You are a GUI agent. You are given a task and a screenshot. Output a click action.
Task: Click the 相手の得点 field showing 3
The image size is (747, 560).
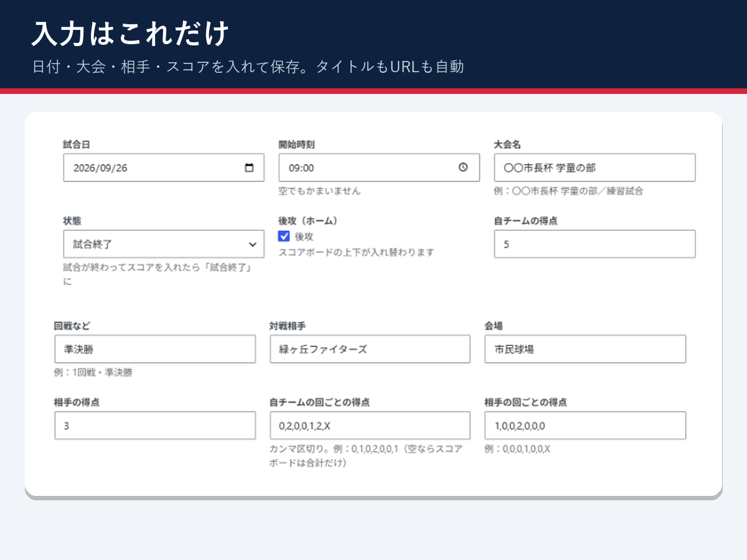click(x=155, y=426)
